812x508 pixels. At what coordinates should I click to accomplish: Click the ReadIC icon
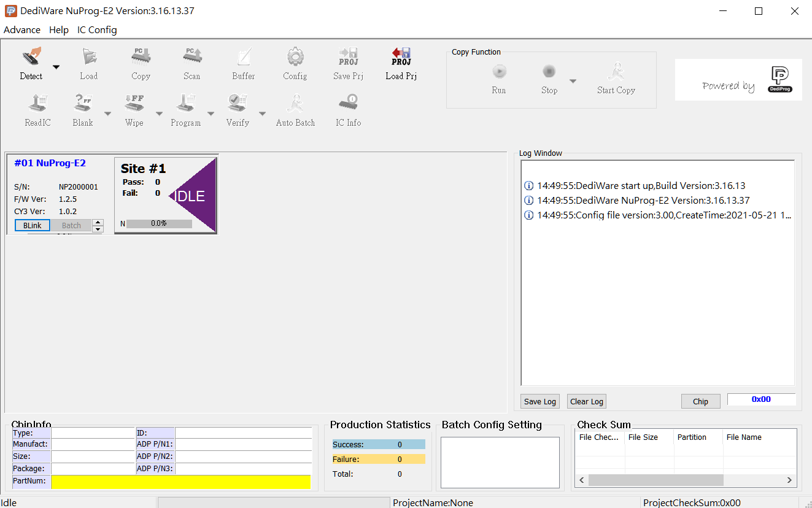click(x=37, y=104)
